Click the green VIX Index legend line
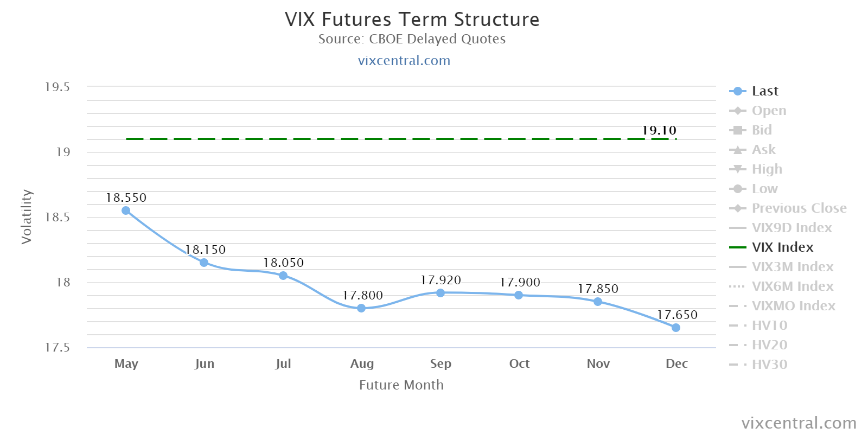 click(x=738, y=247)
